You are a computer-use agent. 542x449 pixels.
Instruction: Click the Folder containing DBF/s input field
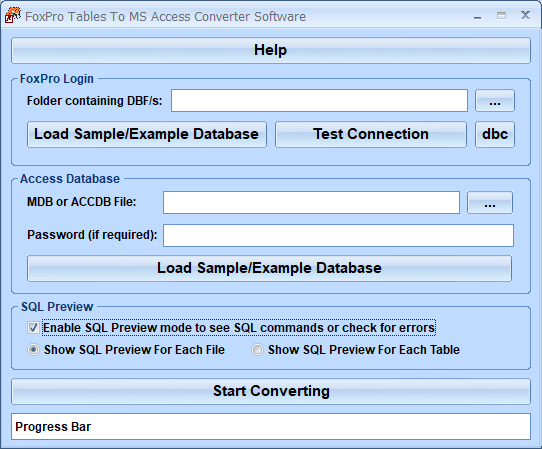(x=319, y=101)
